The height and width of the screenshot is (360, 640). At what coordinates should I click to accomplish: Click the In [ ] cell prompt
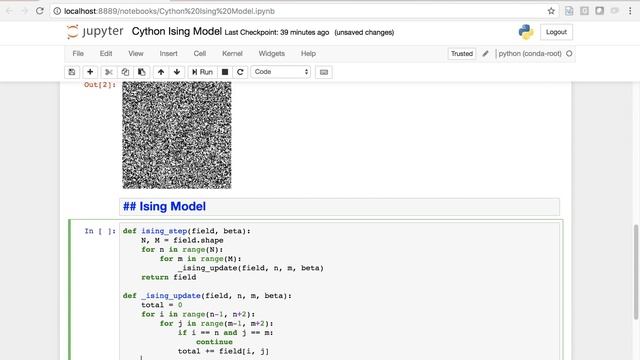coord(100,231)
